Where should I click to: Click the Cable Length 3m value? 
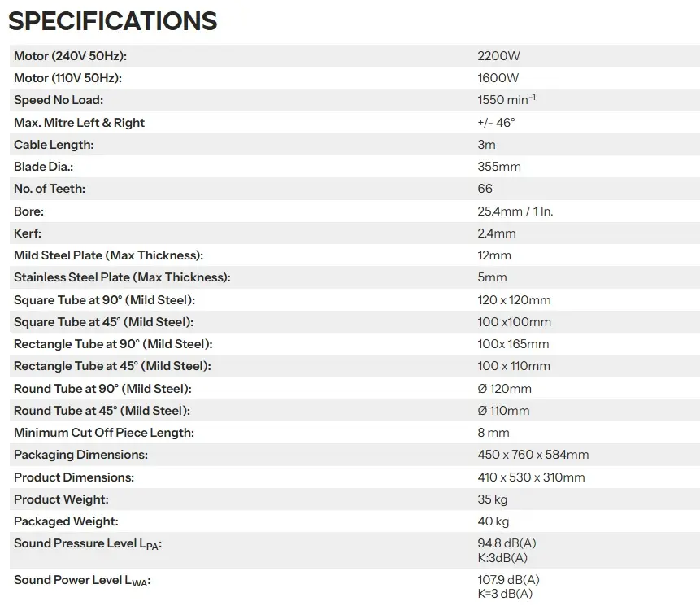(x=486, y=145)
